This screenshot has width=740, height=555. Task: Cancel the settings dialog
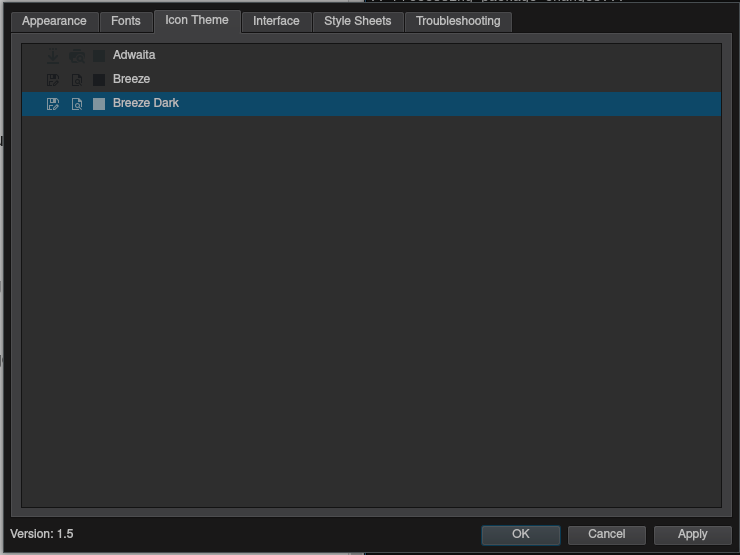point(607,534)
